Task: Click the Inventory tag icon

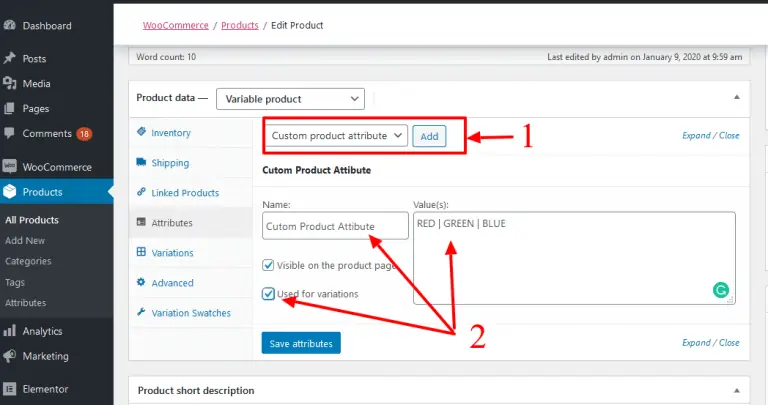Action: tap(142, 132)
